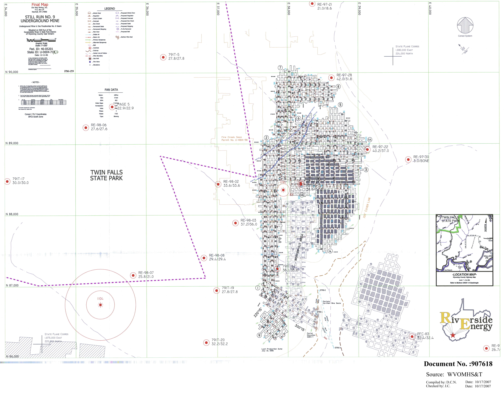Screen dimensions: 504x420
Task: Click the RE-97-28 corehole marker
Action: pos(331,78)
